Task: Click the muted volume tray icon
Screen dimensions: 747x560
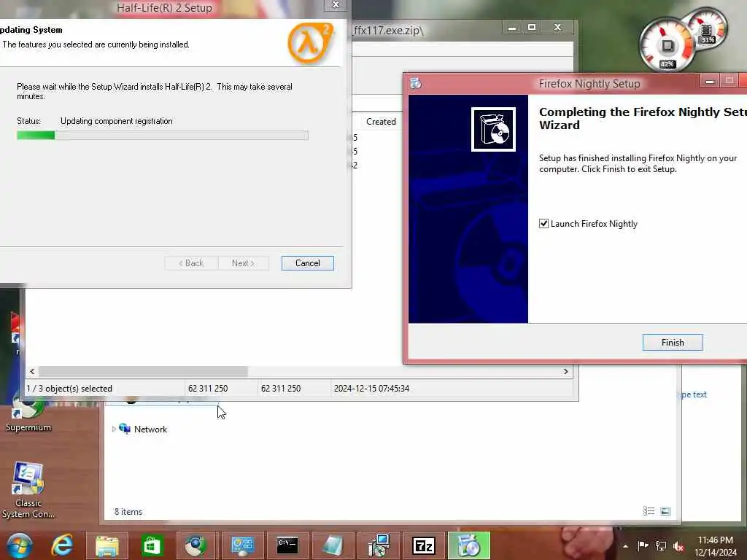Action: click(678, 546)
